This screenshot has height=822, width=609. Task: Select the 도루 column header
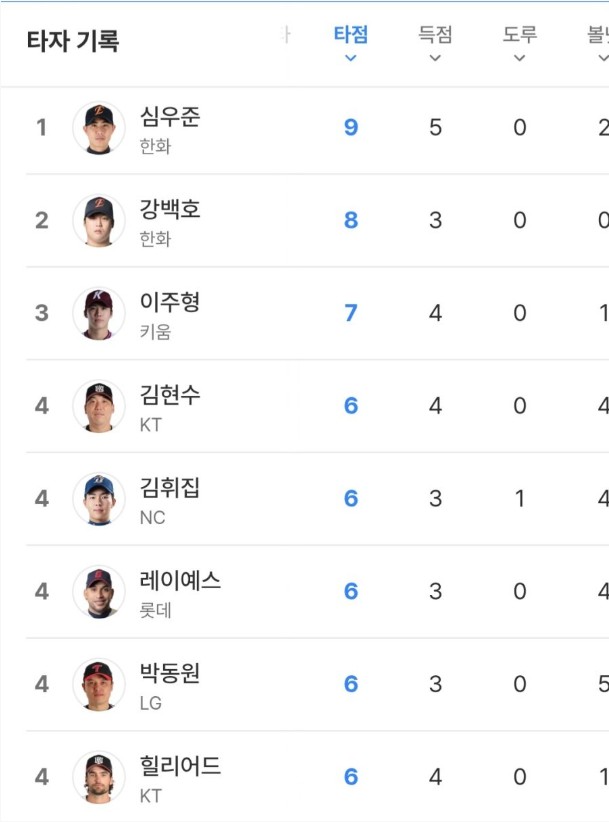coord(519,34)
